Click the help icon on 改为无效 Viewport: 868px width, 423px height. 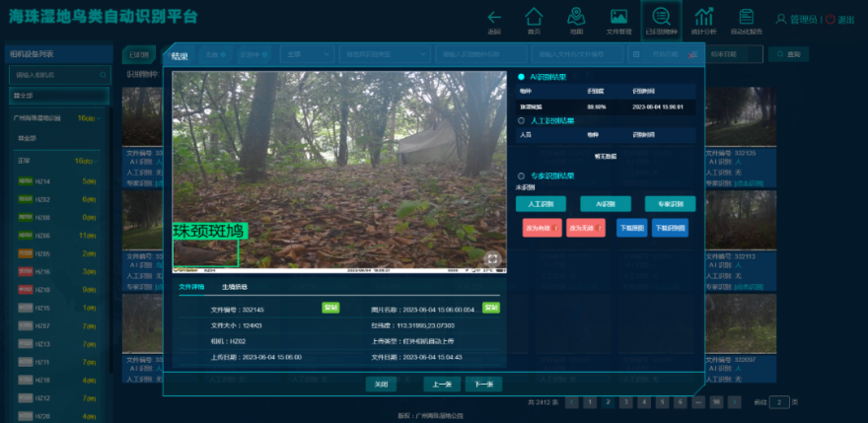(599, 228)
